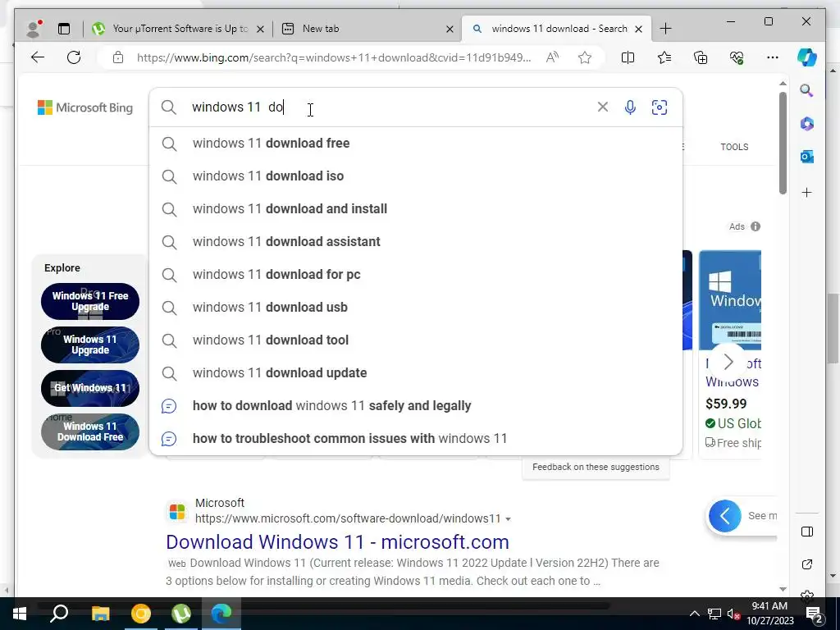
Task: Click the page vertical scrollbar thumb
Action: pyautogui.click(x=783, y=143)
